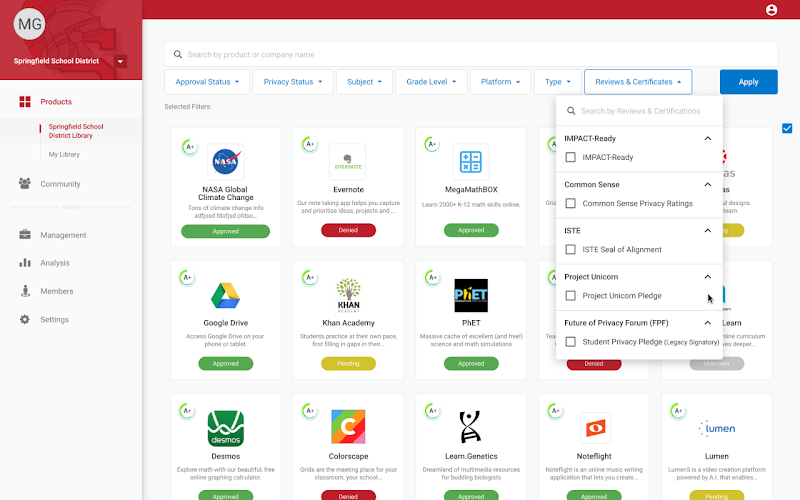The image size is (800, 500).
Task: Click the main product search magnifier icon
Action: pos(178,54)
